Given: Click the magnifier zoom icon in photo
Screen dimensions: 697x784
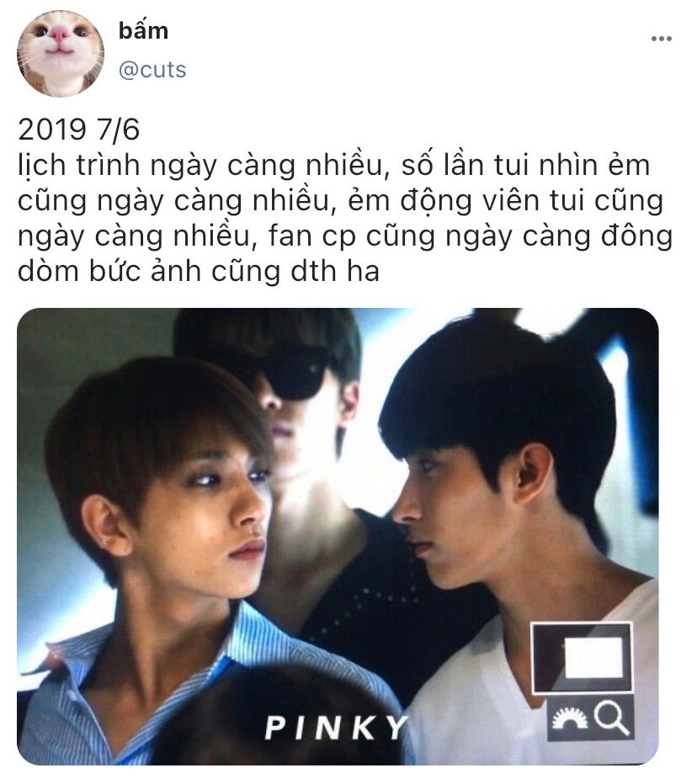Looking at the screenshot, I should [x=611, y=718].
